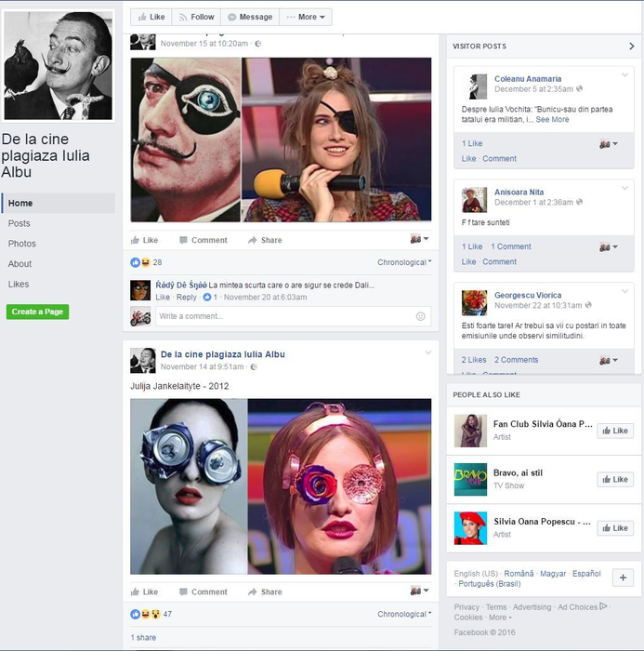The width and height of the screenshot is (644, 651).
Task: Like Rody De Snoo's comment
Action: [163, 298]
